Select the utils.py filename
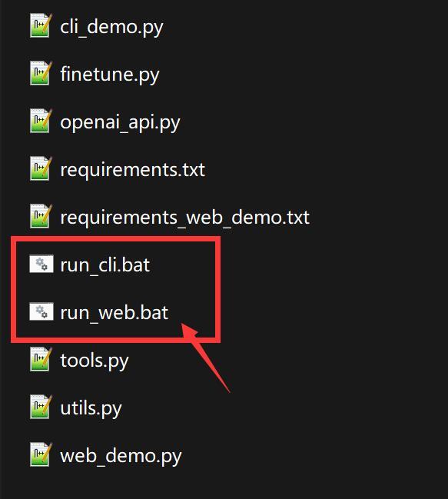Image resolution: width=448 pixels, height=499 pixels. point(91,408)
